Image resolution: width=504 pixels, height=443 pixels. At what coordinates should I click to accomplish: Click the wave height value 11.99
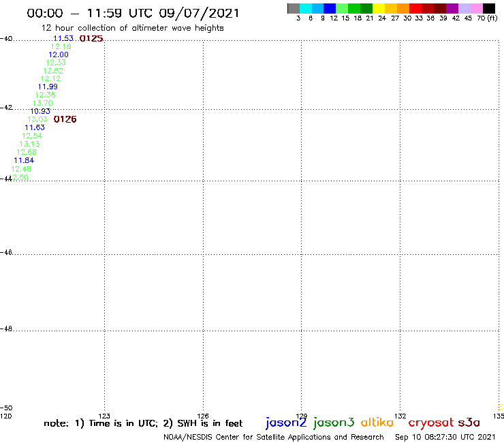coord(48,87)
